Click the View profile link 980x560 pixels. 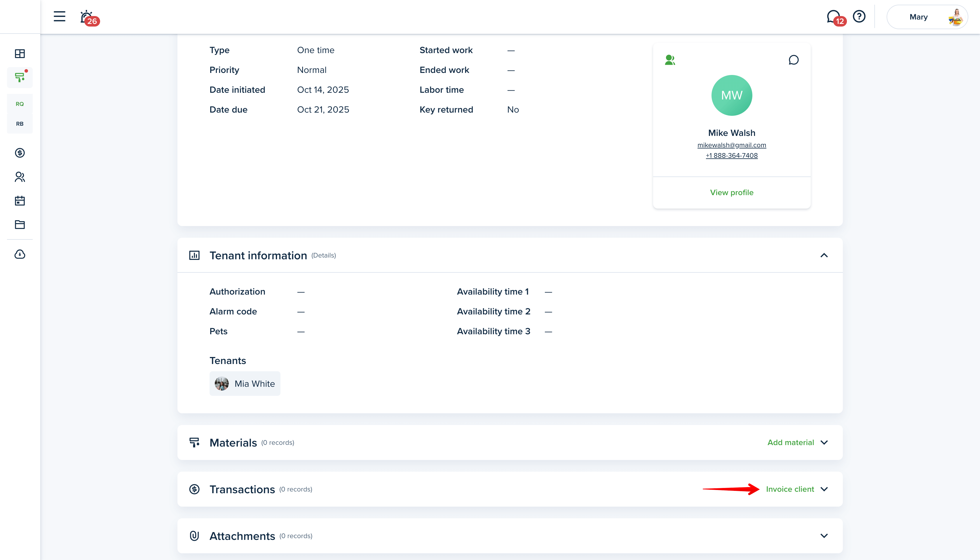coord(731,193)
